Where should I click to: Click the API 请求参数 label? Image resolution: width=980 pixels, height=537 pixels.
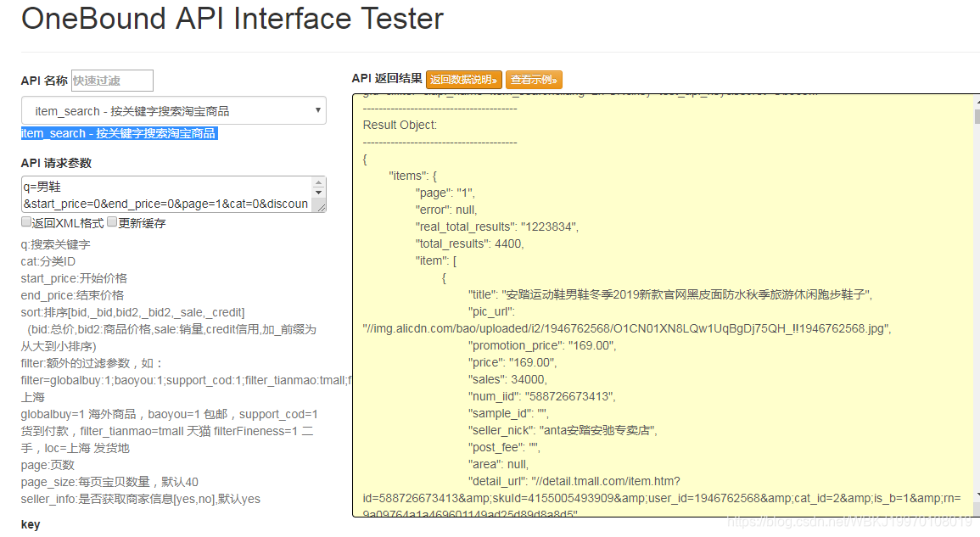point(56,163)
